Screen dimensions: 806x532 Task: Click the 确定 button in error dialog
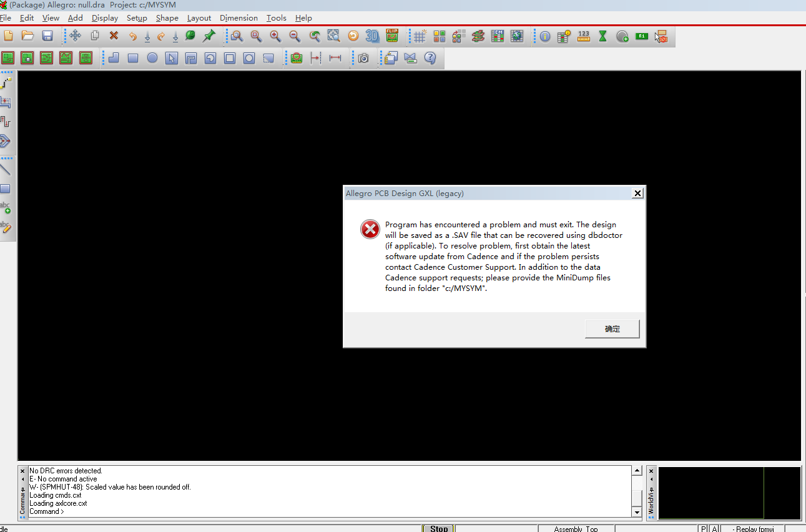(x=612, y=329)
